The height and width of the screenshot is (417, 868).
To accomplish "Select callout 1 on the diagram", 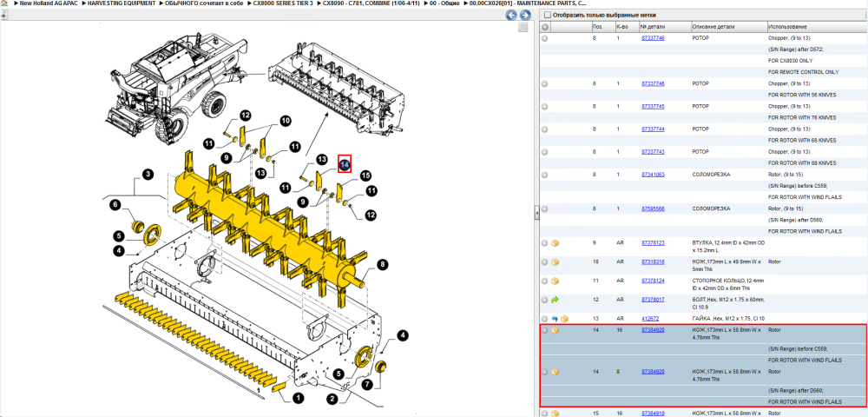I will [x=297, y=398].
